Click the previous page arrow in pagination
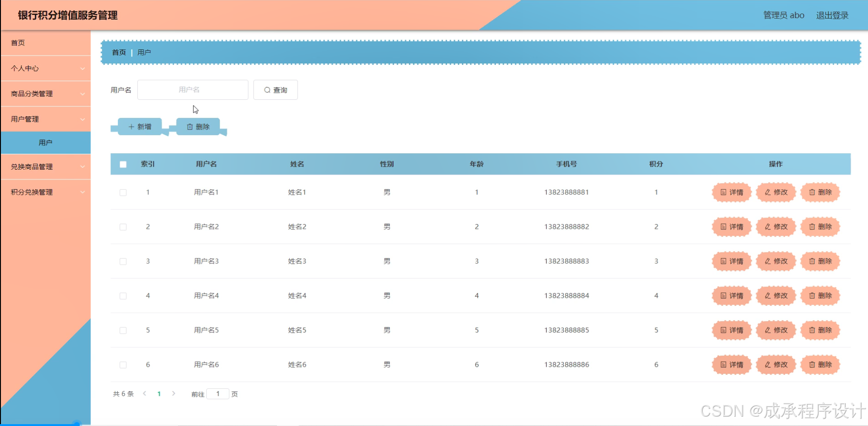The image size is (868, 426). coord(144,393)
